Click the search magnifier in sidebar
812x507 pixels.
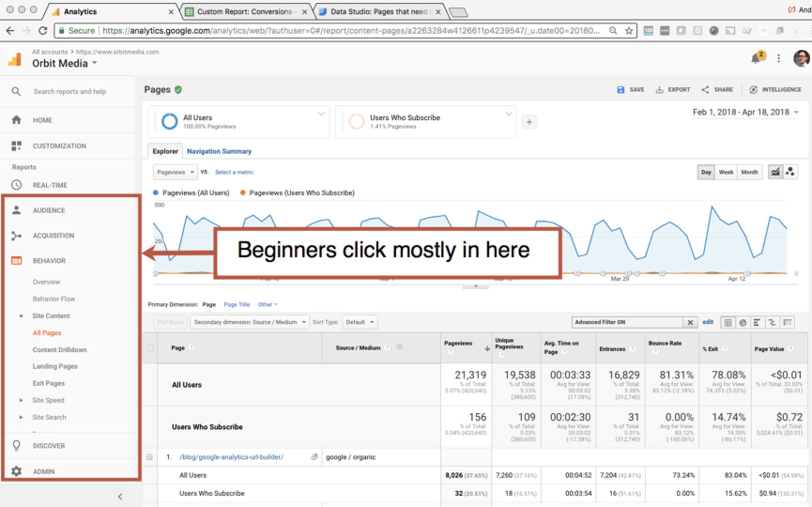point(16,91)
